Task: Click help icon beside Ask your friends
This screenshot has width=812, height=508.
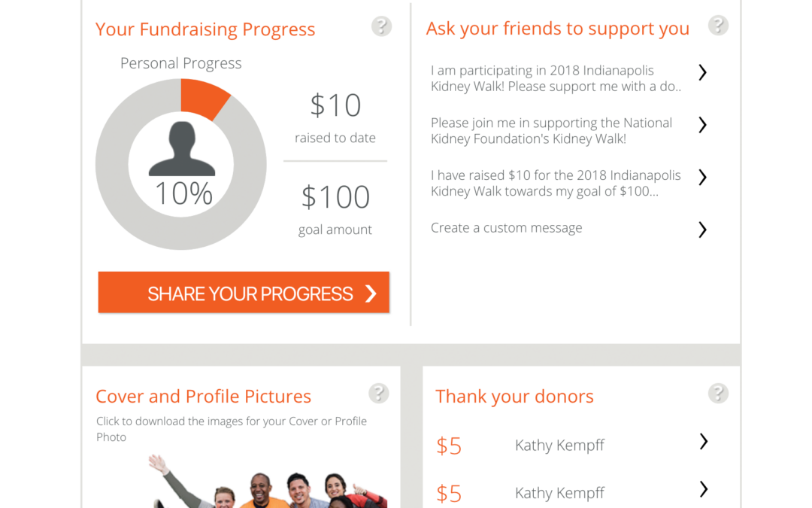Action: click(718, 26)
